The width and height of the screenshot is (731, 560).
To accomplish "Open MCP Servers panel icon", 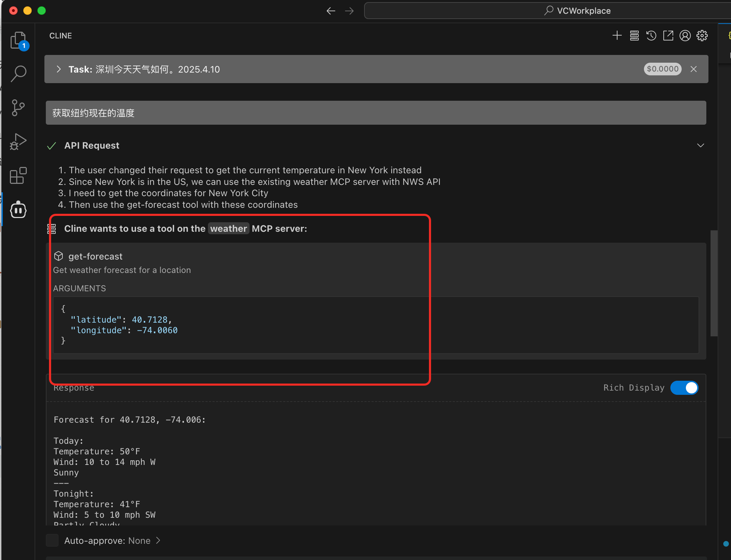I will click(634, 36).
